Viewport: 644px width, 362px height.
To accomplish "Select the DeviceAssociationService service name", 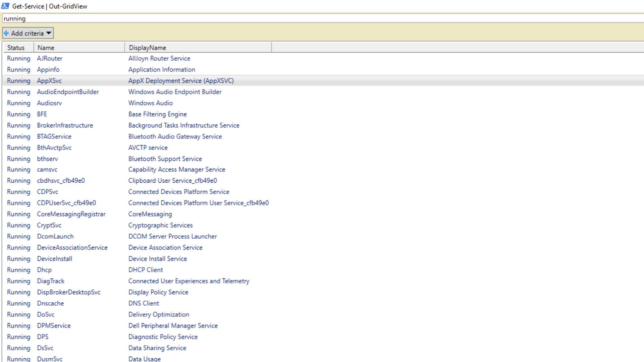I will [72, 247].
